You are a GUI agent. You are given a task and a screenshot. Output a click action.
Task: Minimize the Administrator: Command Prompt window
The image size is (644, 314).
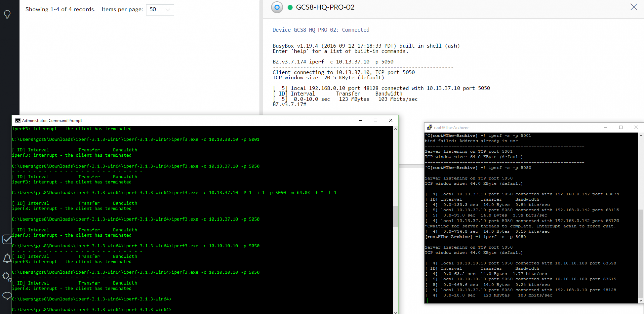click(361, 121)
